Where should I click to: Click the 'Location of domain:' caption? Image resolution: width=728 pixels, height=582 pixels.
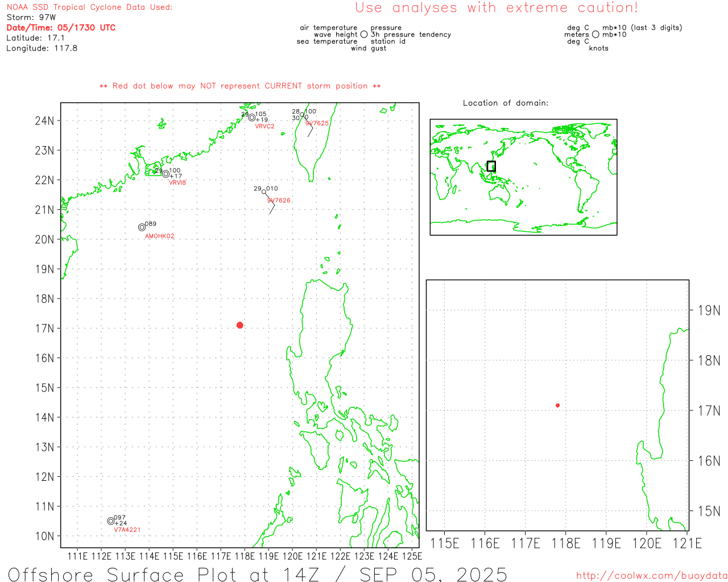[x=506, y=103]
